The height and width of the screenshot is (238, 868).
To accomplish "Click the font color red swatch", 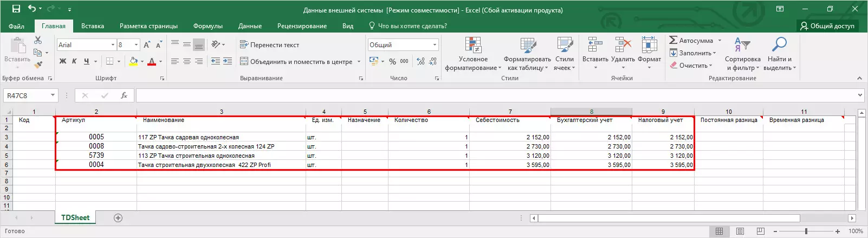I will pyautogui.click(x=152, y=62).
